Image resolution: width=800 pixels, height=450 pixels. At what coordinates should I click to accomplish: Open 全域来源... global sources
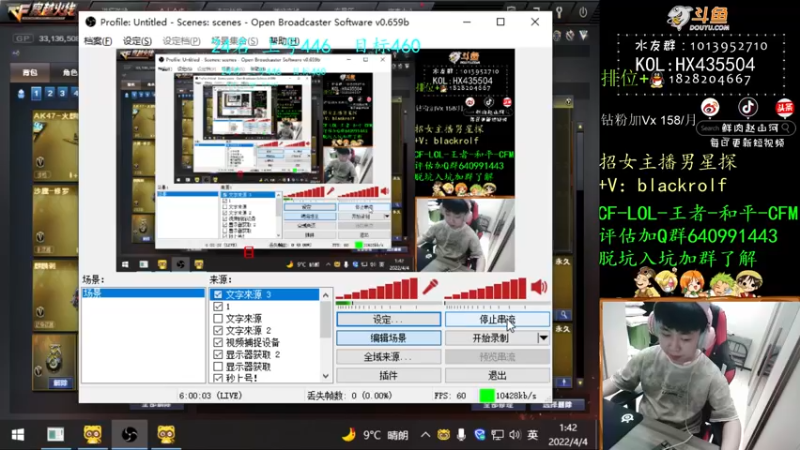click(389, 357)
